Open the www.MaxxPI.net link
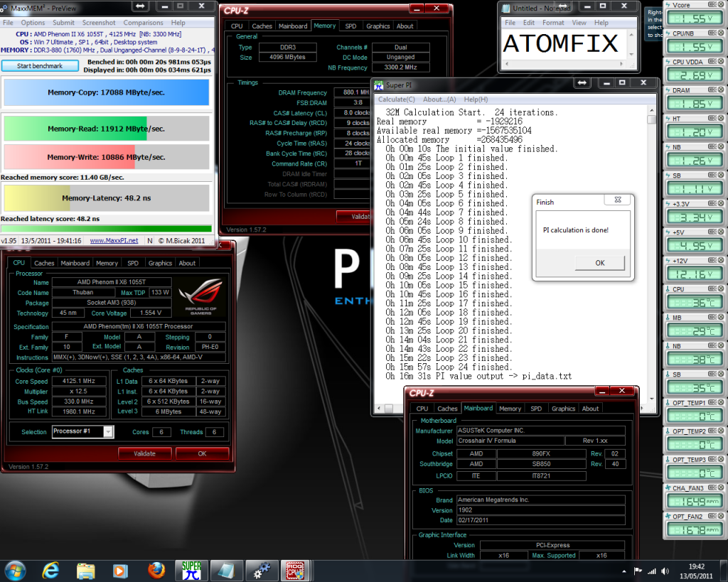This screenshot has height=582, width=728. point(114,241)
